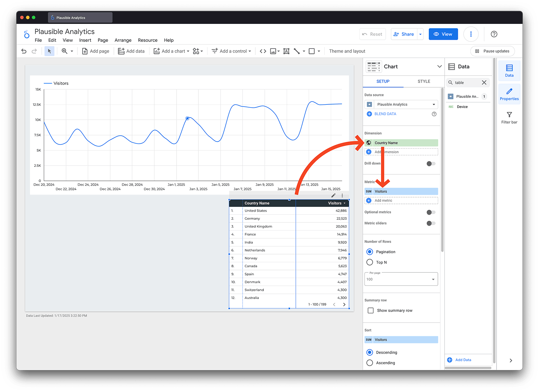
Task: Check the Show summary row box
Action: (371, 310)
